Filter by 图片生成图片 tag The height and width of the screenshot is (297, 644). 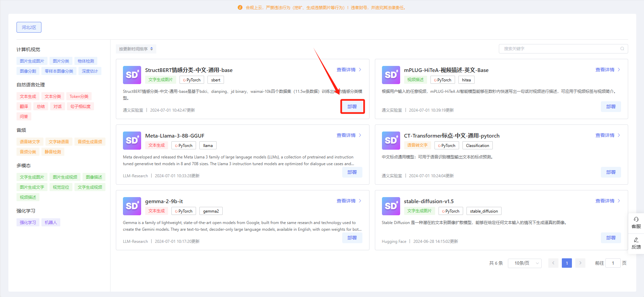tap(32, 61)
